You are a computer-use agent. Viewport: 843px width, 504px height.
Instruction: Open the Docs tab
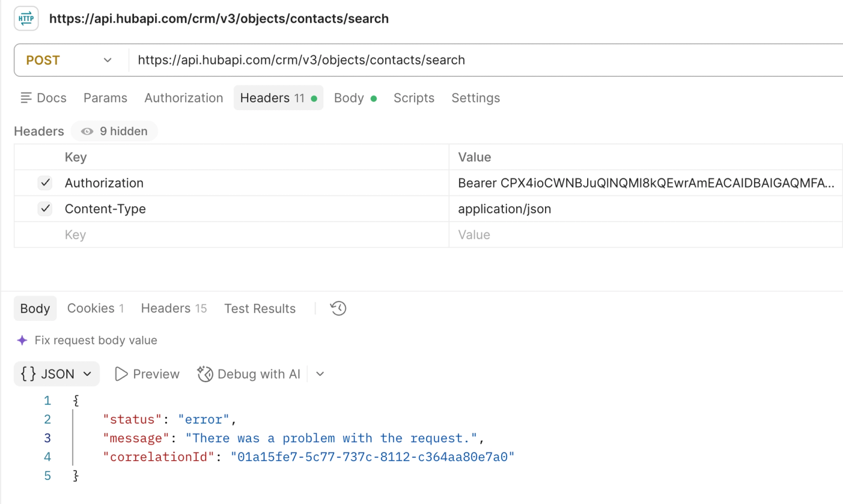tap(43, 98)
